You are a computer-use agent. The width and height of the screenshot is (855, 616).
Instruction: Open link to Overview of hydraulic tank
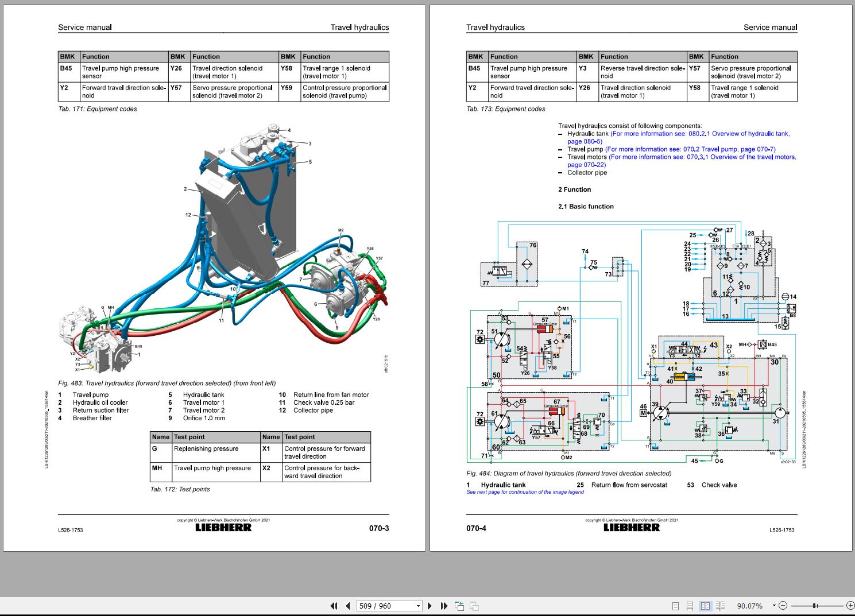(x=699, y=134)
